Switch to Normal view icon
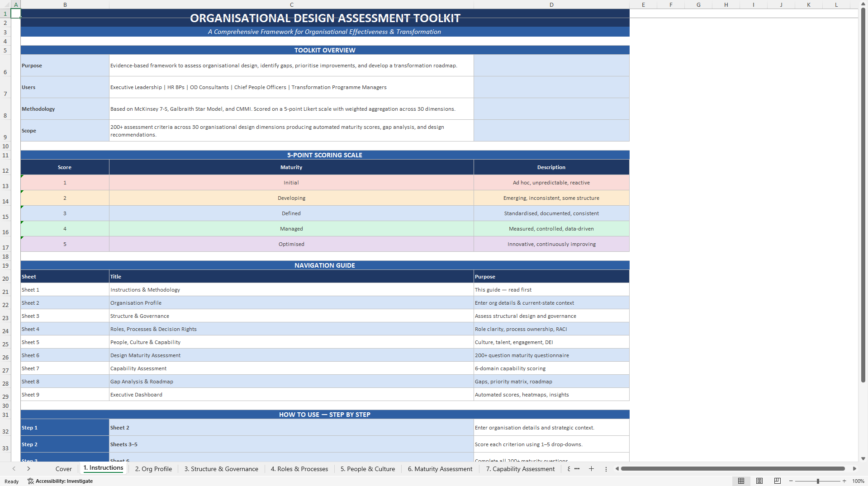The height and width of the screenshot is (486, 868). (x=741, y=481)
